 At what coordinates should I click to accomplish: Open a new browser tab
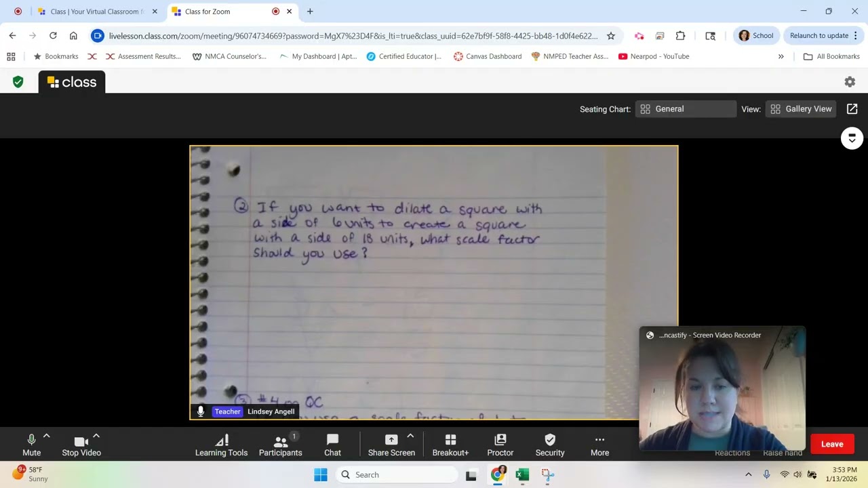[310, 12]
